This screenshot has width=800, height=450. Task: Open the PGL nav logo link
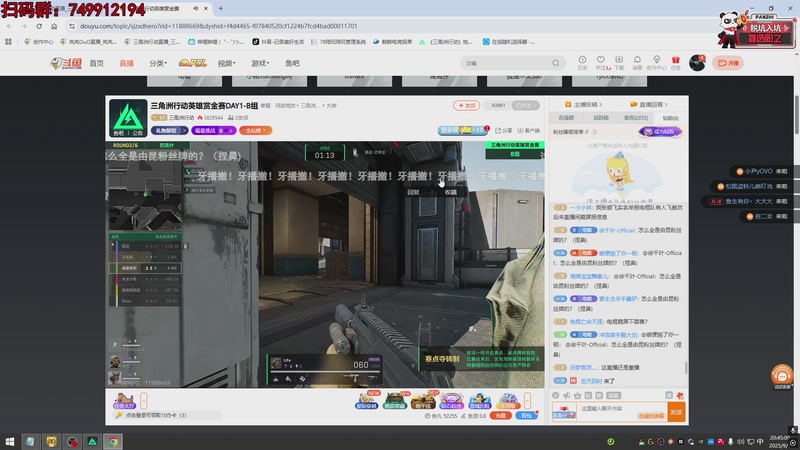pos(193,63)
